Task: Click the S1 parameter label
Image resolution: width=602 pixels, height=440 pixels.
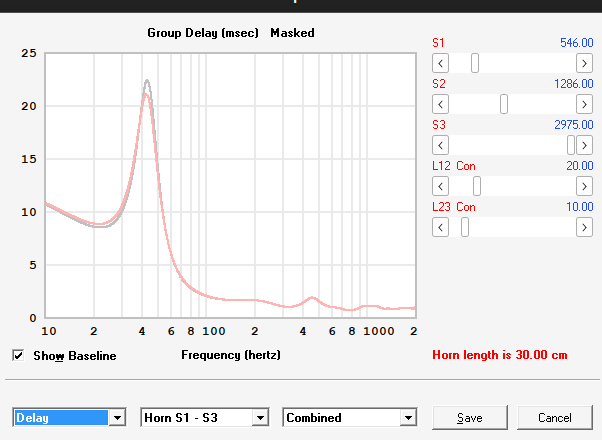Action: (x=438, y=43)
